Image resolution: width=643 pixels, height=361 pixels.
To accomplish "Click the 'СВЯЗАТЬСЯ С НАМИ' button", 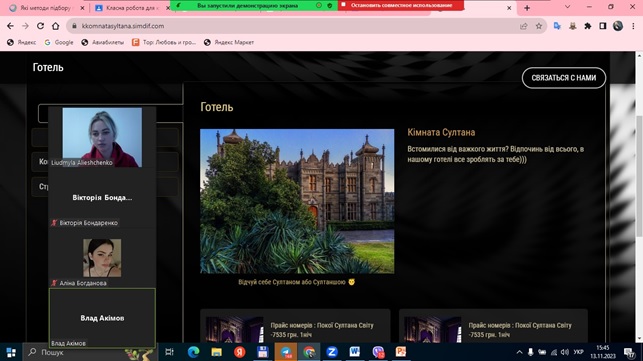I will pos(563,78).
